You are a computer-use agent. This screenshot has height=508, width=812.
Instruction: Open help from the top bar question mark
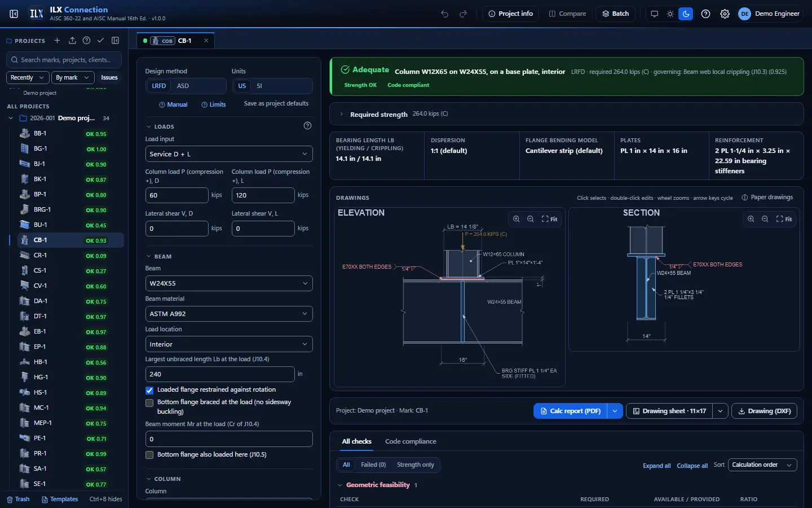click(x=705, y=14)
